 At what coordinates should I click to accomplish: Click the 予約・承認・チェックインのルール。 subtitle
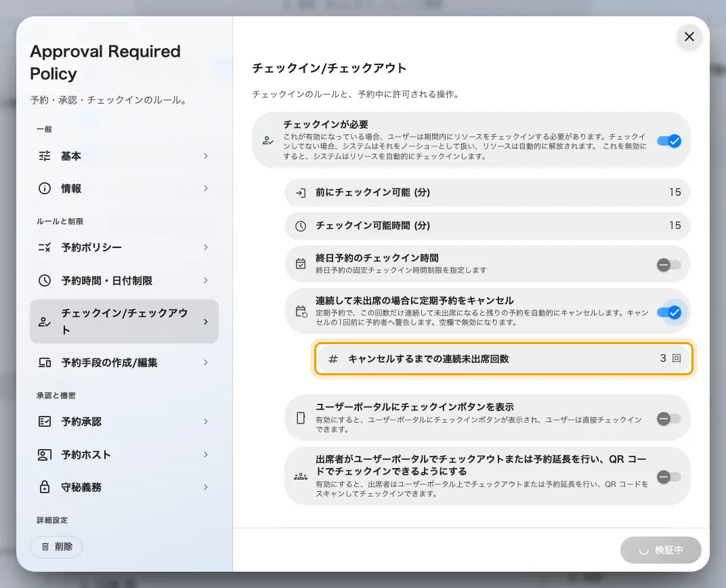click(110, 100)
